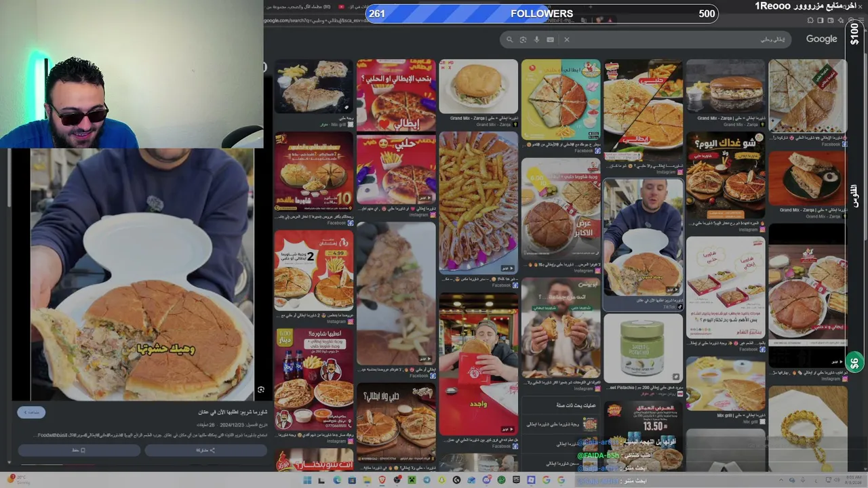Click the magnifier search icon in Google's search bar

(x=509, y=39)
